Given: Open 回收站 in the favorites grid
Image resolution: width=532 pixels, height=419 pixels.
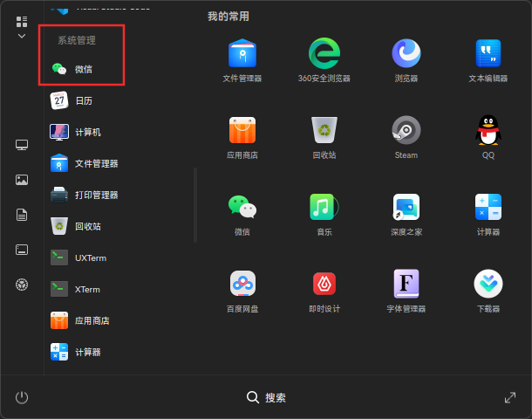Looking at the screenshot, I should point(324,137).
